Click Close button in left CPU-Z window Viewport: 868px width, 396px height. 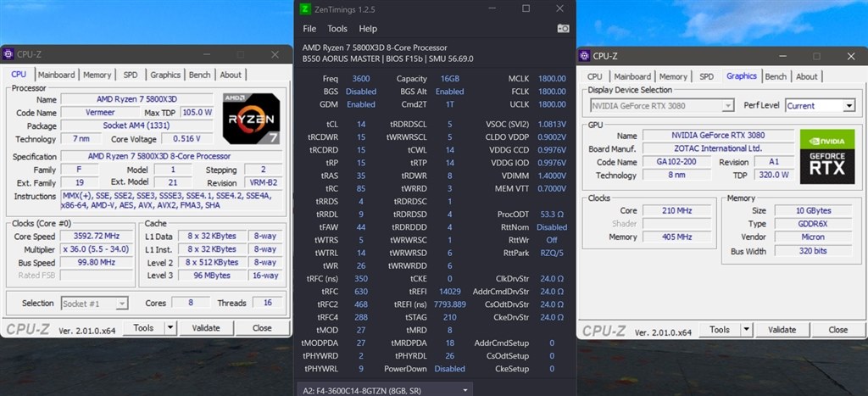pos(262,328)
